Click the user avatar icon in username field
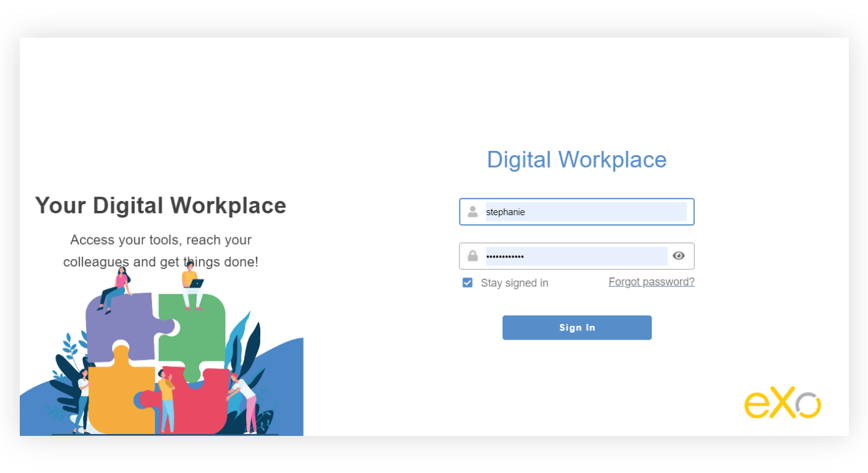 pyautogui.click(x=473, y=212)
